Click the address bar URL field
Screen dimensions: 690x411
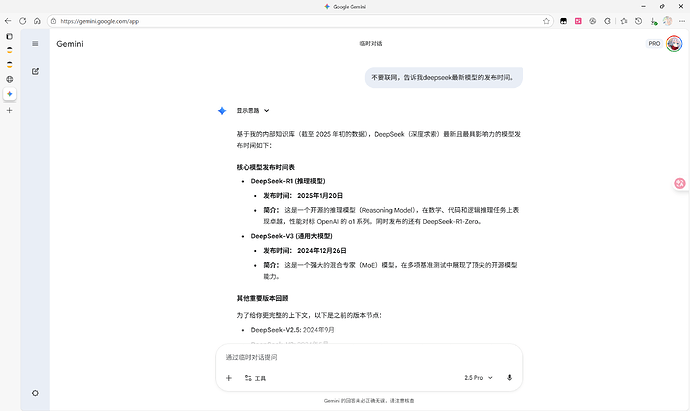pyautogui.click(x=299, y=21)
